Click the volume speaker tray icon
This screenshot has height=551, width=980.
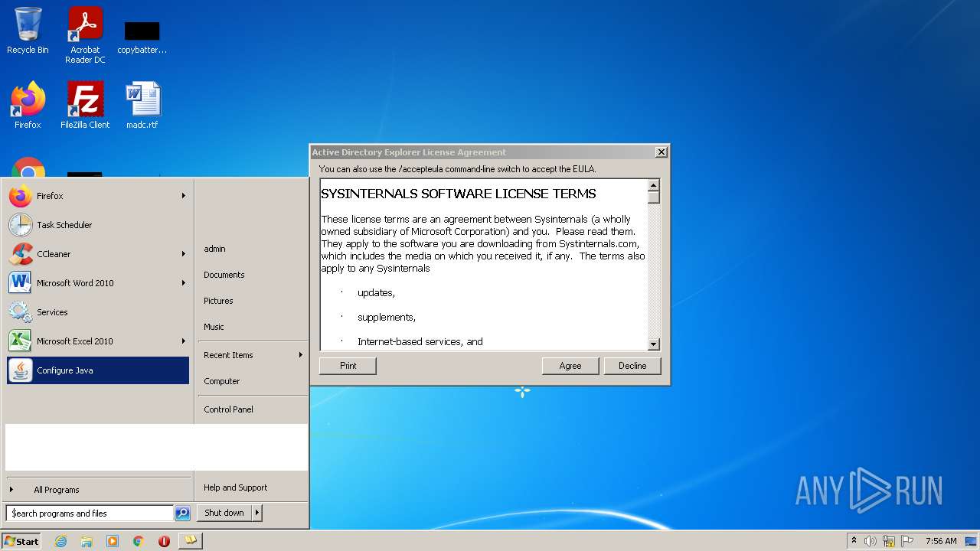pyautogui.click(x=871, y=541)
